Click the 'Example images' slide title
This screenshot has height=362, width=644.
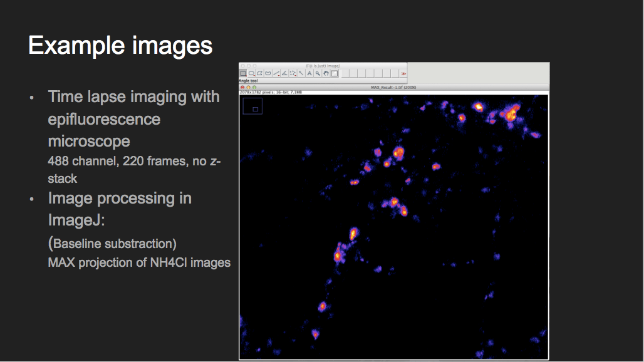tap(120, 45)
